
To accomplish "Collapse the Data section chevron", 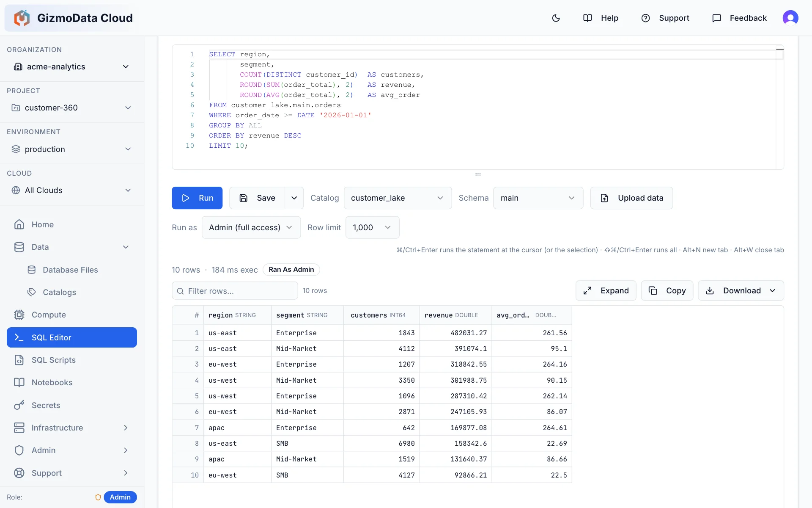I will (126, 247).
